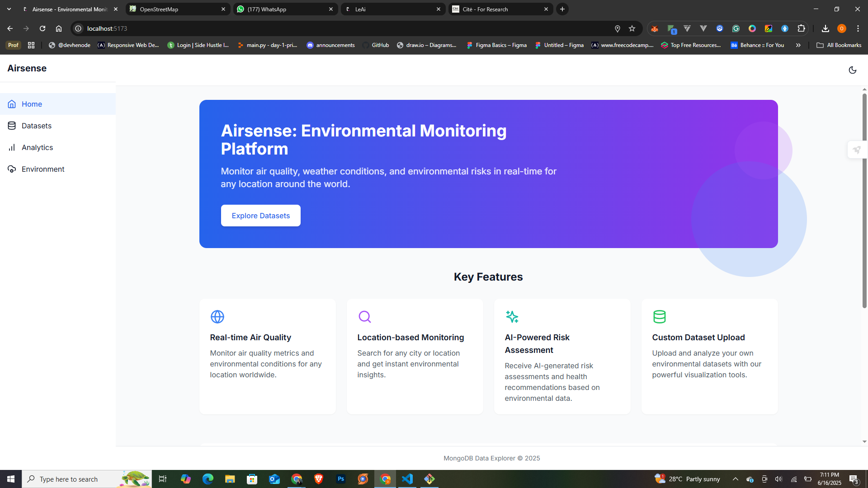Toggle dark mode moon icon
Screen dimensions: 868x488
852,70
